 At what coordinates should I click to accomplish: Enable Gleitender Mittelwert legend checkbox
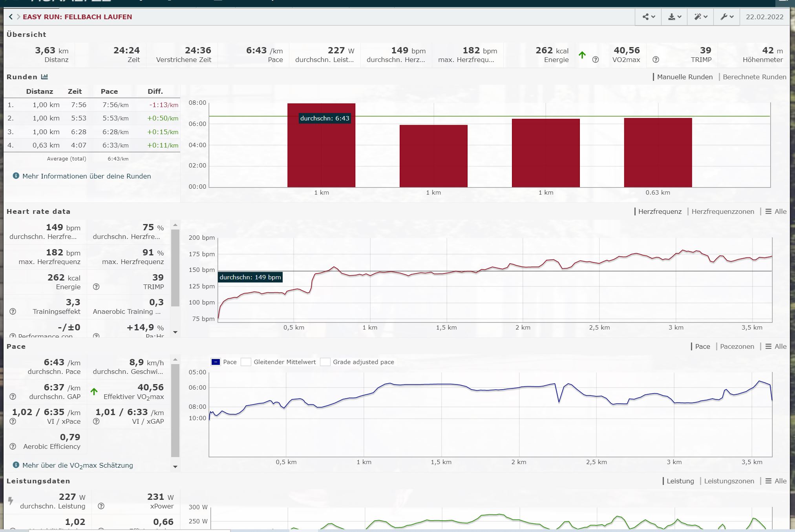[x=246, y=362]
